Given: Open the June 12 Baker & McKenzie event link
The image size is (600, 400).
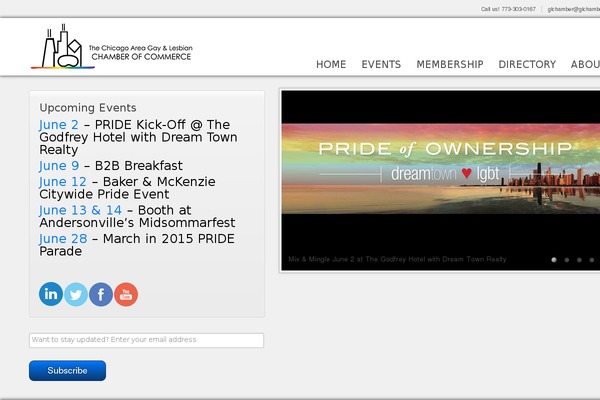Looking at the screenshot, I should pyautogui.click(x=63, y=182).
